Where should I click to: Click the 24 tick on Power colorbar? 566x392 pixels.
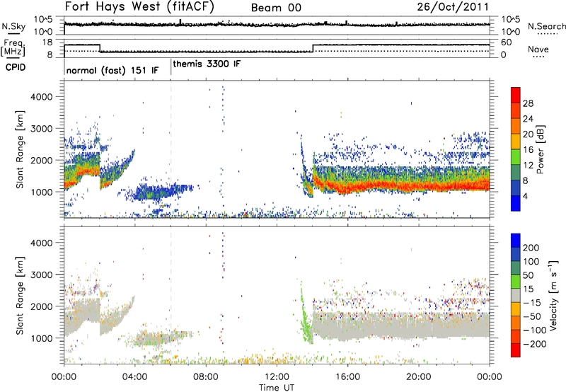[x=528, y=119]
